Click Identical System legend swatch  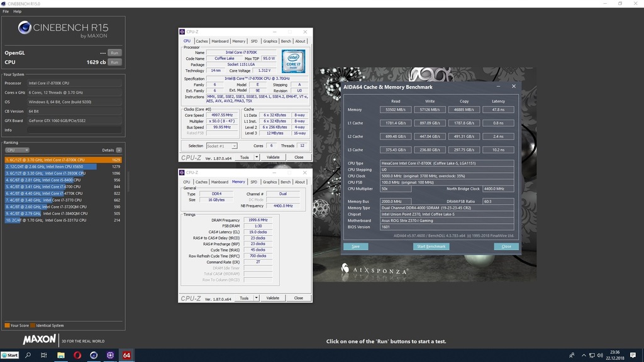[33, 326]
